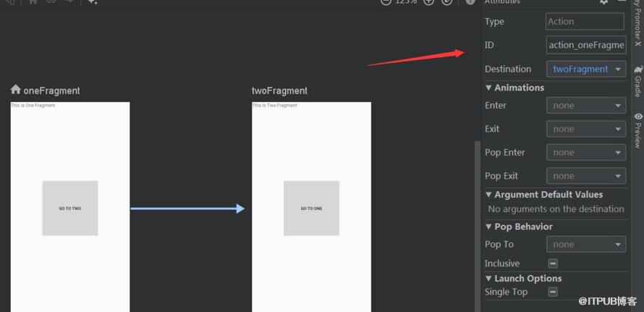Select the twoFragment destination preview
The image size is (644, 312).
pos(311,207)
